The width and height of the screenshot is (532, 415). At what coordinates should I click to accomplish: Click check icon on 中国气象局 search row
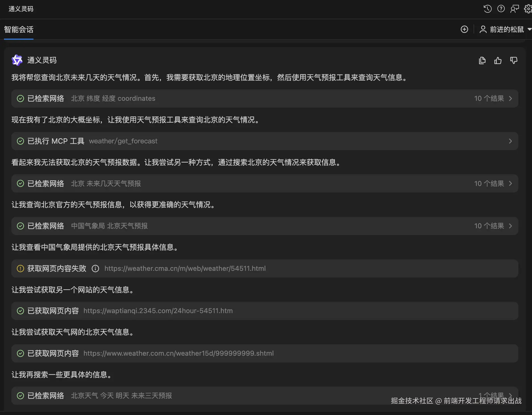[20, 226]
